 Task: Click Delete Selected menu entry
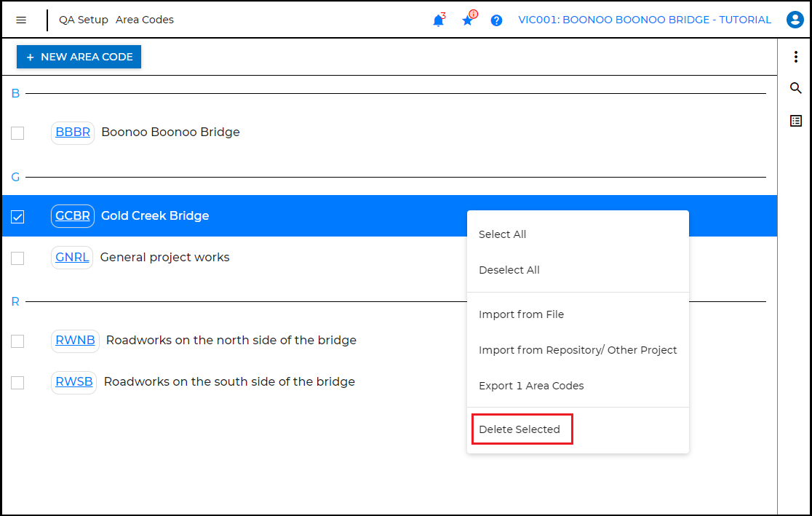tap(520, 429)
